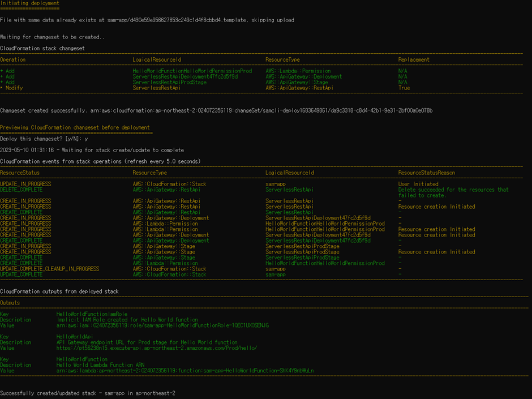This screenshot has width=532, height=399.
Task: Select the Lambda function ARN value
Action: click(x=185, y=371)
